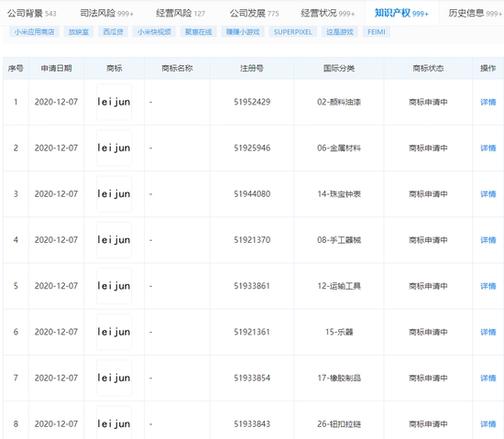Click the 15-乐器 class cell

point(339,332)
